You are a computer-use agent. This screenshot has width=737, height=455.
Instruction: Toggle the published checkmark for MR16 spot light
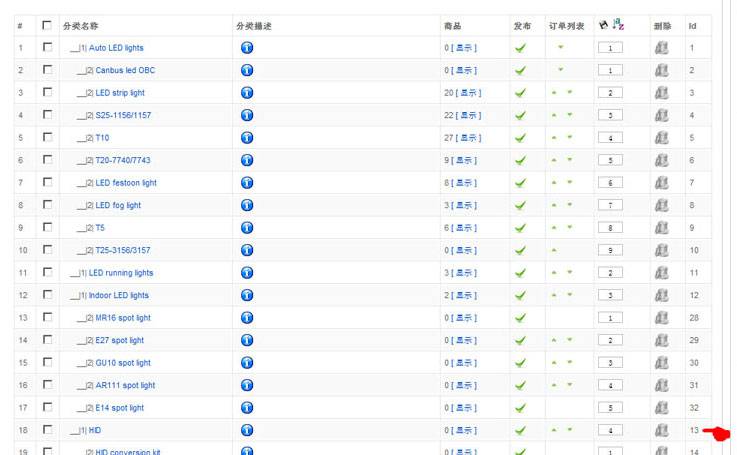click(x=520, y=318)
